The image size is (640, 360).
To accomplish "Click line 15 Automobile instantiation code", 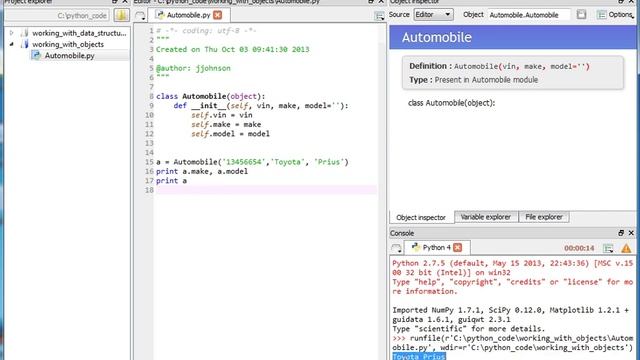I will [252, 162].
